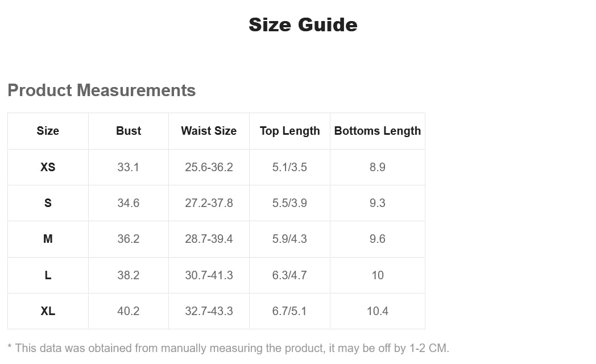Select the Size column header

pyautogui.click(x=48, y=131)
